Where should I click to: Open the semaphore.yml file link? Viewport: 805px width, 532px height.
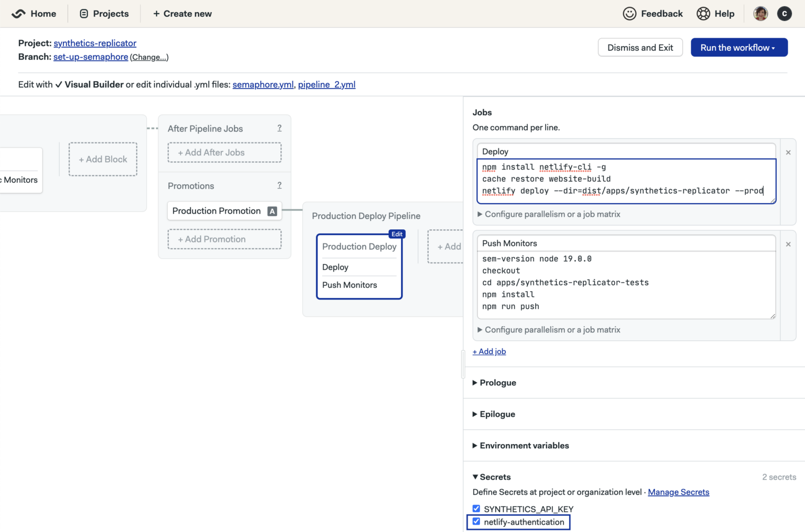click(x=263, y=84)
